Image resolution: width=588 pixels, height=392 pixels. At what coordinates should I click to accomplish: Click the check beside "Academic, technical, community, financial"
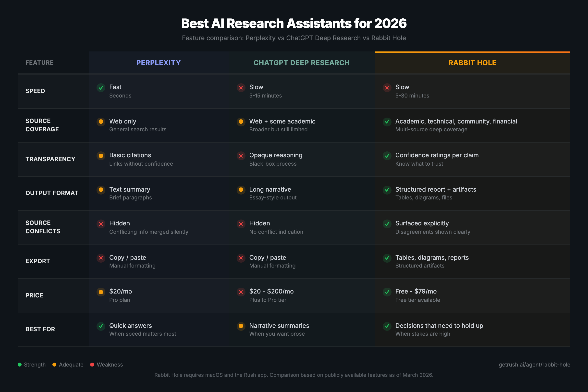click(x=387, y=122)
